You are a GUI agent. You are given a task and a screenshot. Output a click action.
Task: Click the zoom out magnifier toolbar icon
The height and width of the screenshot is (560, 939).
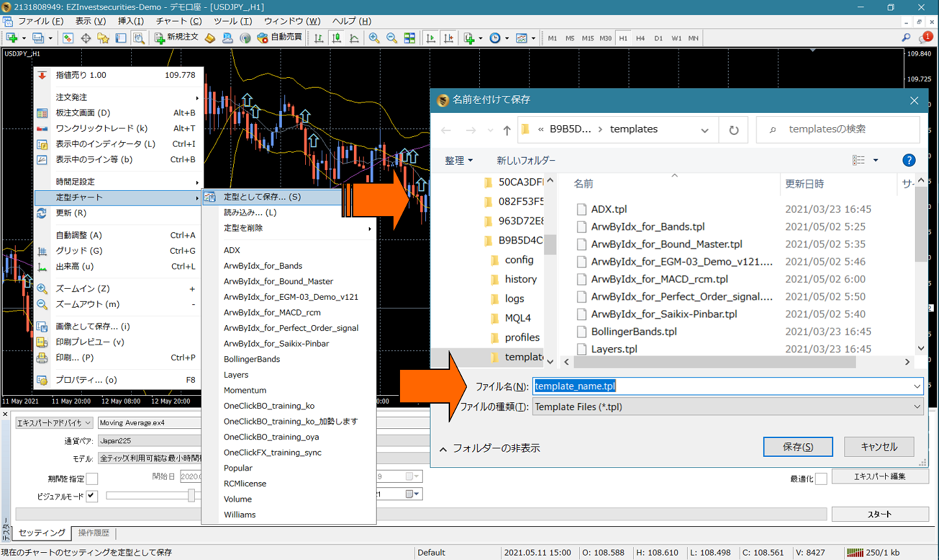coord(392,38)
